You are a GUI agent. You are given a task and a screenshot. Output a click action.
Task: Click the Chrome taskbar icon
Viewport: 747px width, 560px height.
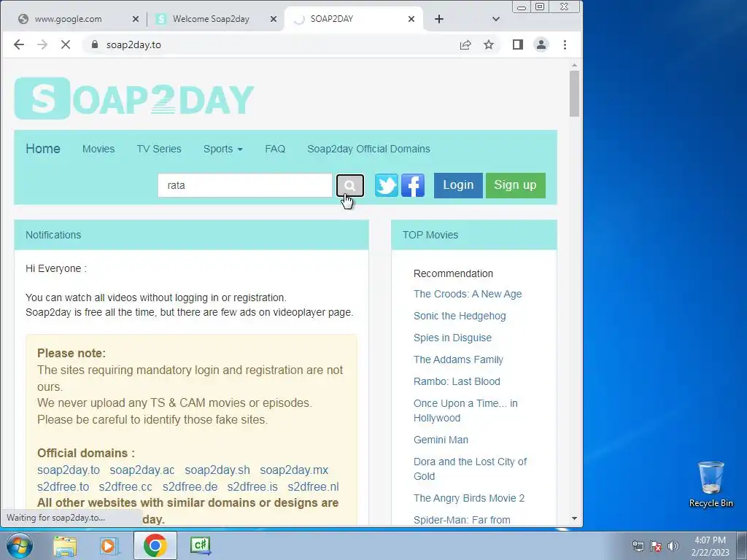pyautogui.click(x=155, y=545)
